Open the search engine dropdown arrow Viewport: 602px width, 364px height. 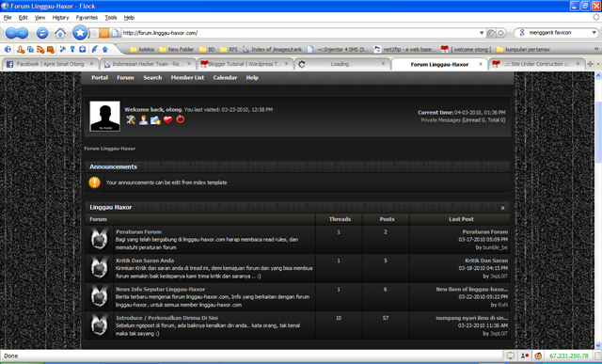pos(594,33)
